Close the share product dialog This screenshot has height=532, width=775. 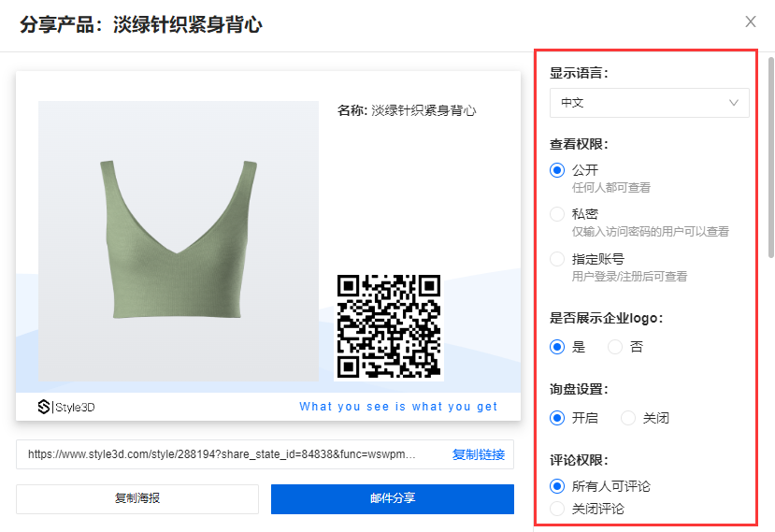pyautogui.click(x=750, y=22)
